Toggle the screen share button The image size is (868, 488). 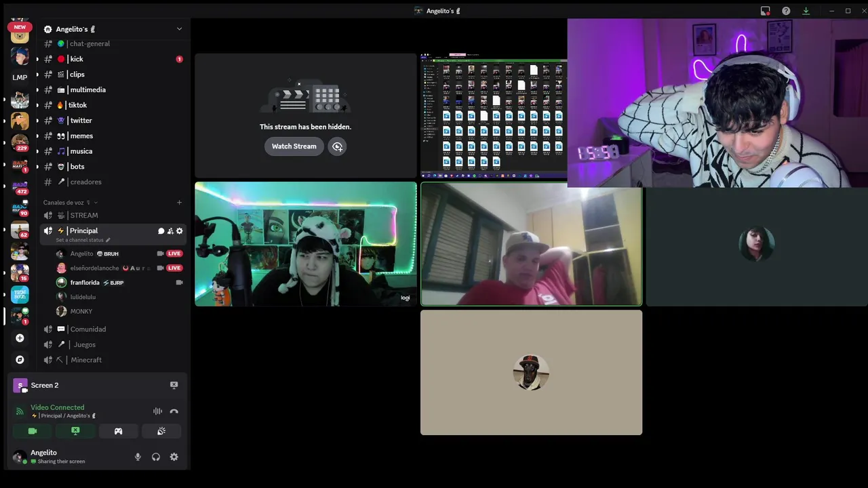pyautogui.click(x=75, y=431)
